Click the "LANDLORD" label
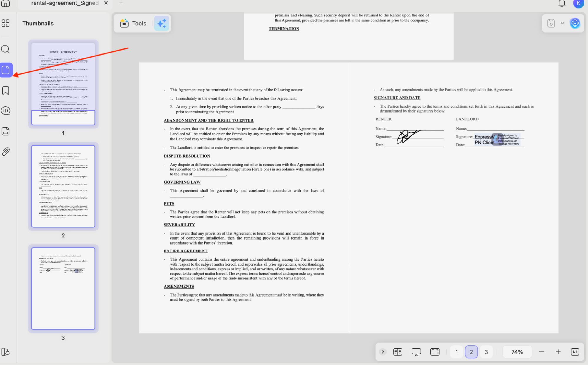 (467, 119)
